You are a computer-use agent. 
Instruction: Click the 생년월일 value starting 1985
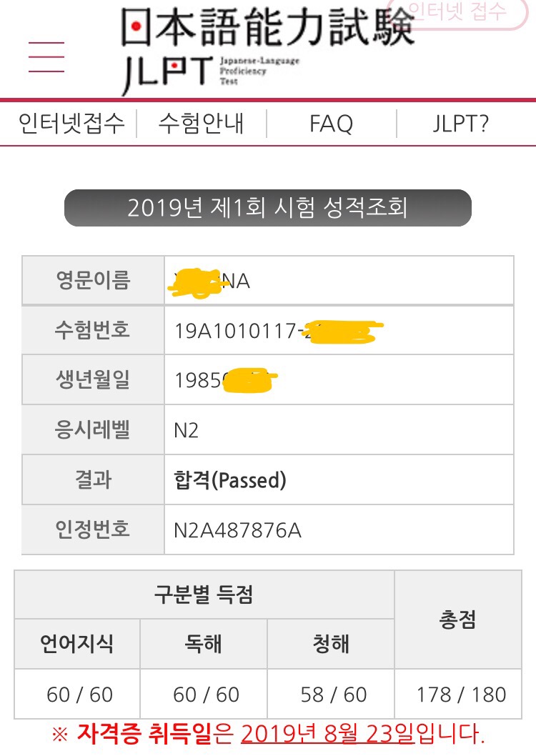(200, 380)
